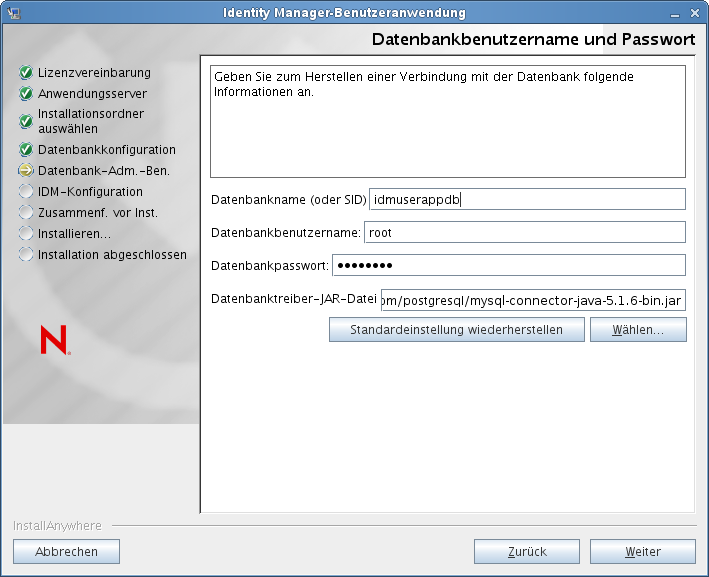Click the Datenbankpasswort password field
Viewport: 709px width, 577px height.
point(509,265)
